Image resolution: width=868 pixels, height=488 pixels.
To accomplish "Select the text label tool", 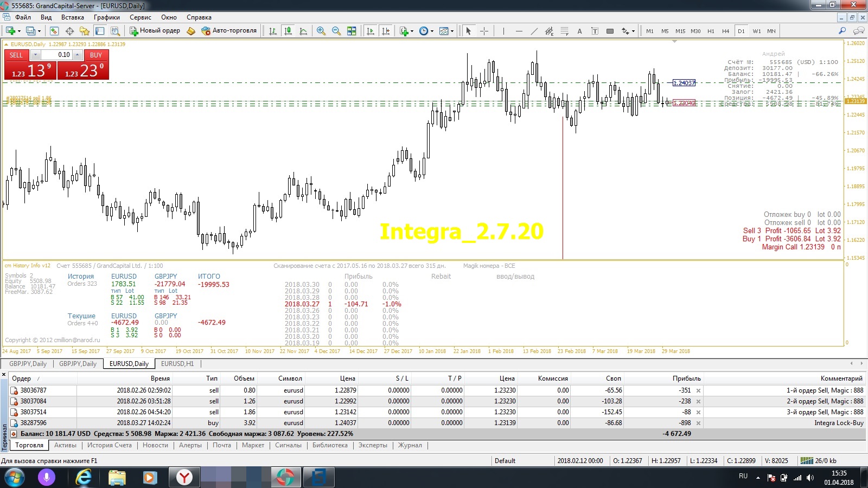I will pos(579,31).
